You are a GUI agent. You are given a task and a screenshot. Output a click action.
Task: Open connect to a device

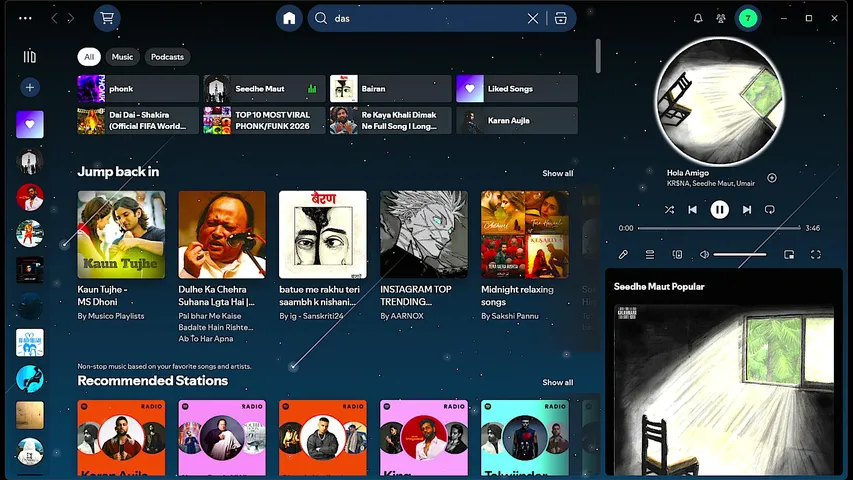677,254
